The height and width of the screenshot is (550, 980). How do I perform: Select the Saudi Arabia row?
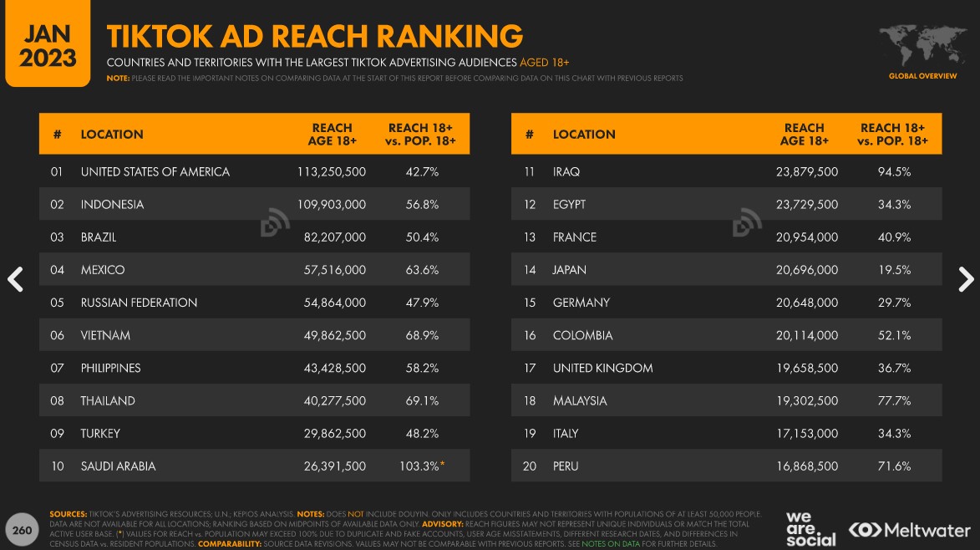pos(254,466)
